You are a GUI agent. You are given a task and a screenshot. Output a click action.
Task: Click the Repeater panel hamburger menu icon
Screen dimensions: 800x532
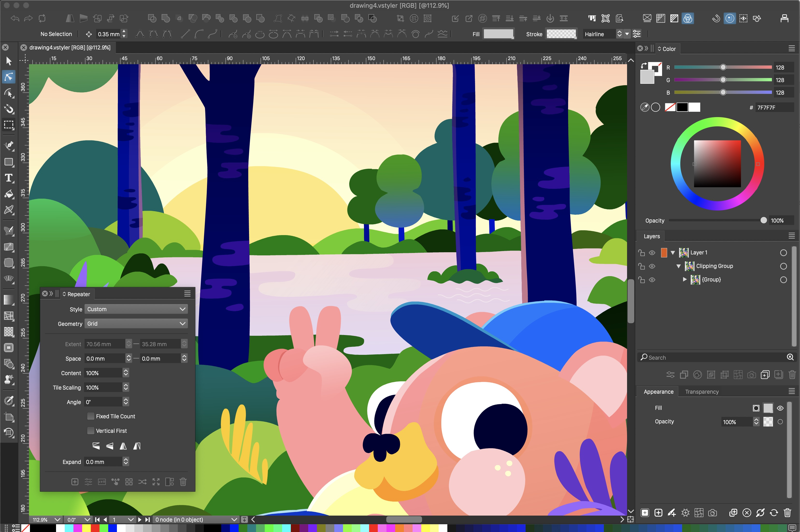(187, 294)
